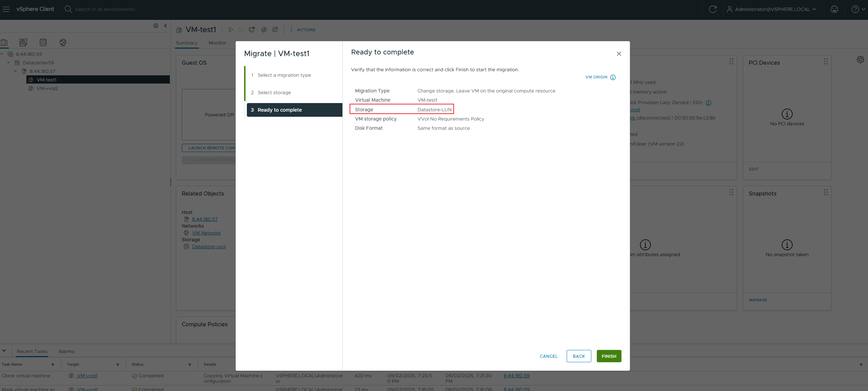The height and width of the screenshot is (391, 868).
Task: Click the PCI Devices card drag handle
Action: click(x=826, y=61)
